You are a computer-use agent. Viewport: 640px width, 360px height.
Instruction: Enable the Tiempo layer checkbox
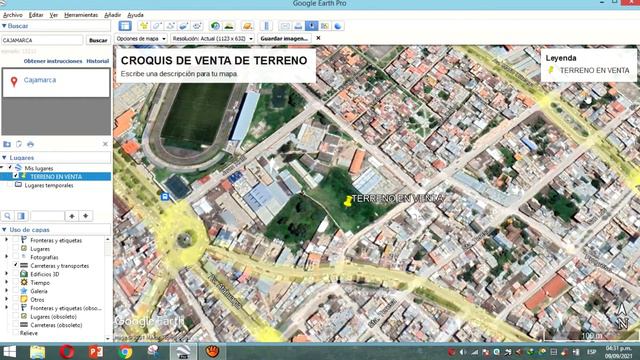16,282
